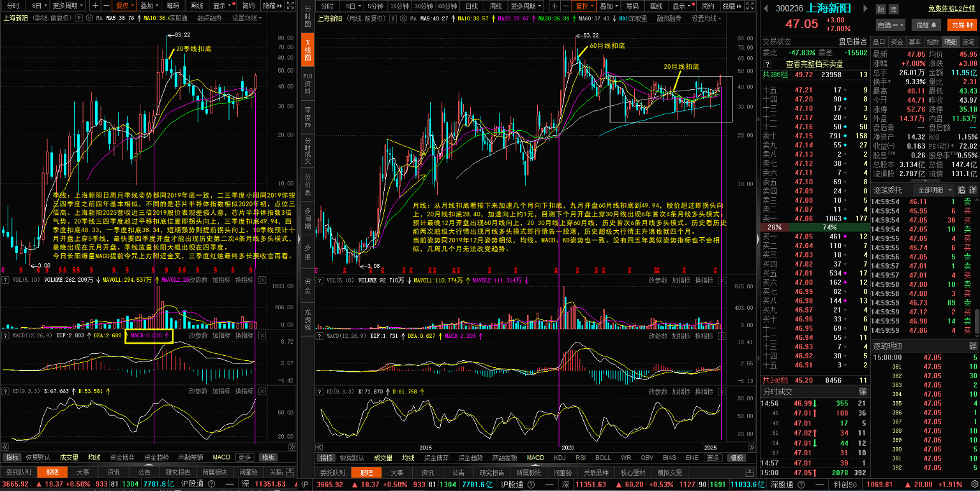Click 查看完整档买卖盘 link
The width and height of the screenshot is (980, 491).
[x=814, y=64]
